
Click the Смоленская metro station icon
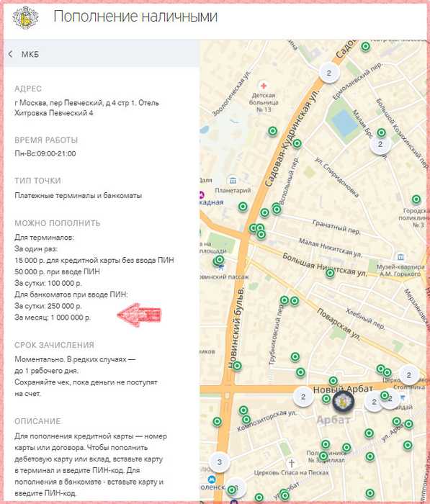click(212, 480)
